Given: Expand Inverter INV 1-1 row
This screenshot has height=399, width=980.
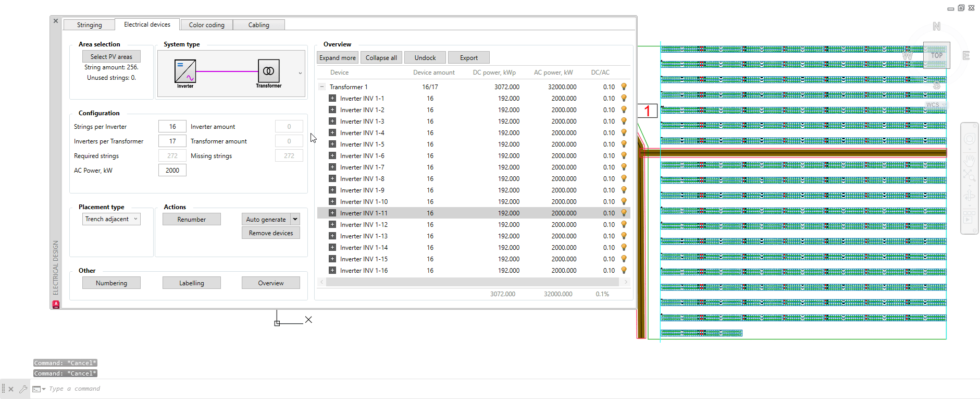Looking at the screenshot, I should click(332, 98).
